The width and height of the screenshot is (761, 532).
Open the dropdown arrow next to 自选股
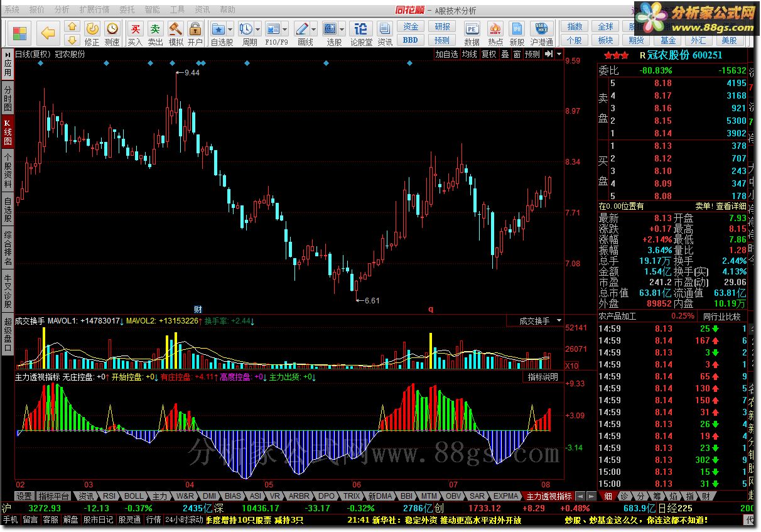(x=230, y=30)
